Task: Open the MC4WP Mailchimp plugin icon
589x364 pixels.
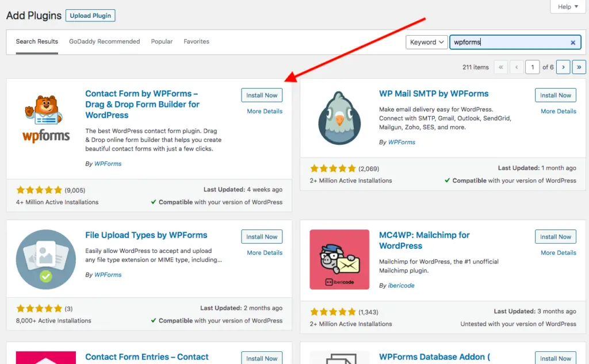Action: point(339,259)
